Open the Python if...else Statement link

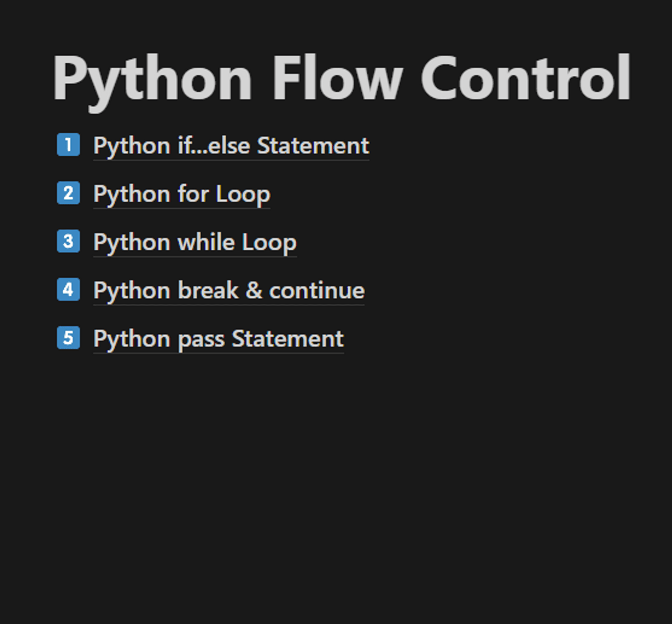coord(231,146)
